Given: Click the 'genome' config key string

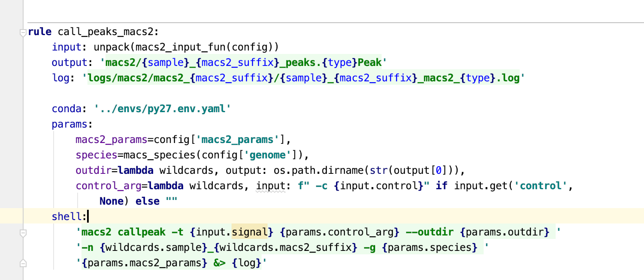Looking at the screenshot, I should pyautogui.click(x=268, y=155).
